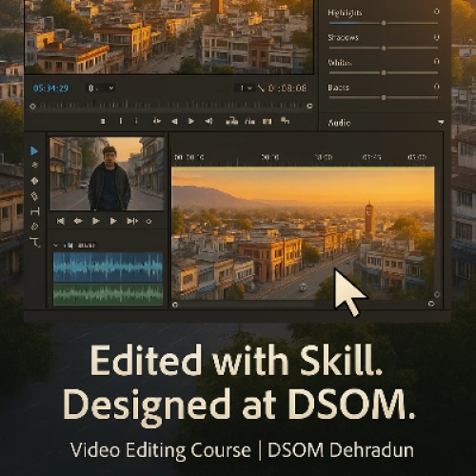Viewport: 476px width, 476px height.
Task: Click the diamond handle starting the scrubber bar
Action: click(32, 107)
